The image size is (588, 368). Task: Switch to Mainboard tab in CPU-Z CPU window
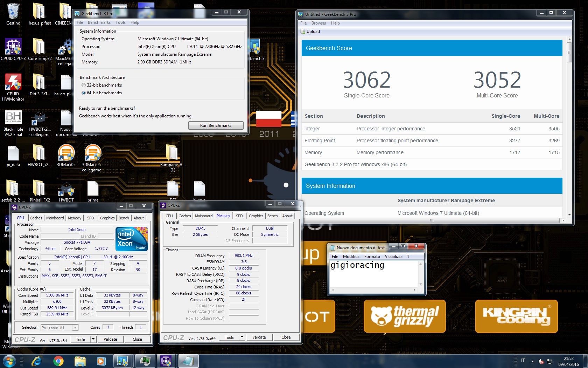click(x=55, y=218)
